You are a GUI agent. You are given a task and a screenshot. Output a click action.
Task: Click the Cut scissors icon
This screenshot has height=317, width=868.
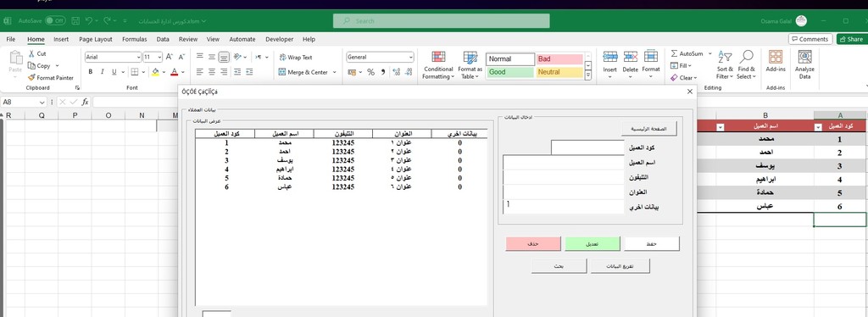[x=31, y=53]
